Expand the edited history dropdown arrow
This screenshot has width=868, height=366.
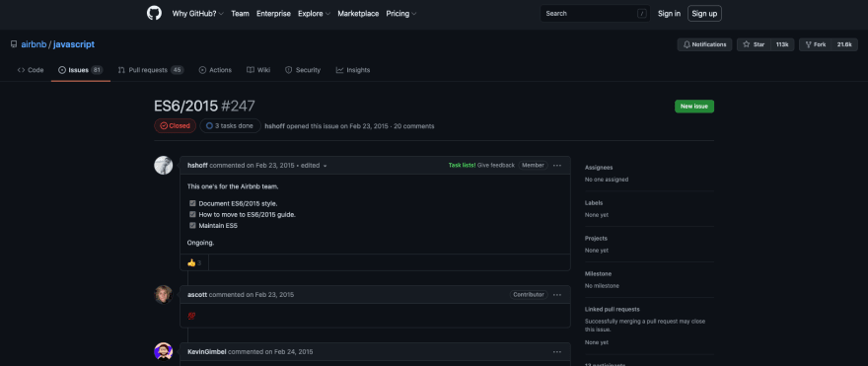tap(325, 166)
